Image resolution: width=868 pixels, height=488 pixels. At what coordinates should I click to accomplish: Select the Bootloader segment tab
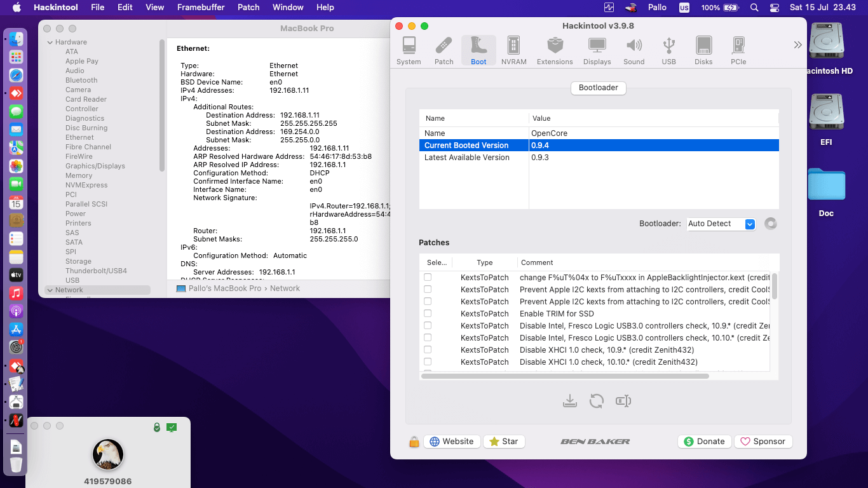(x=599, y=88)
